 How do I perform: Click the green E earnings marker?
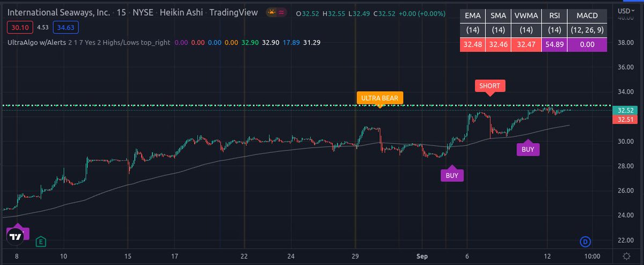[x=41, y=242]
